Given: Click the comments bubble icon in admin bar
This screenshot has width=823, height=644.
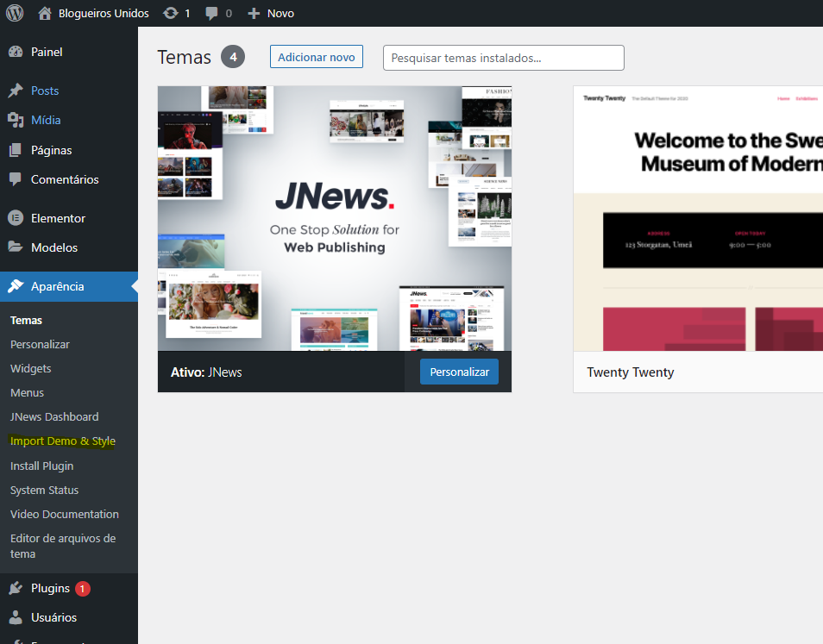Looking at the screenshot, I should pos(211,14).
